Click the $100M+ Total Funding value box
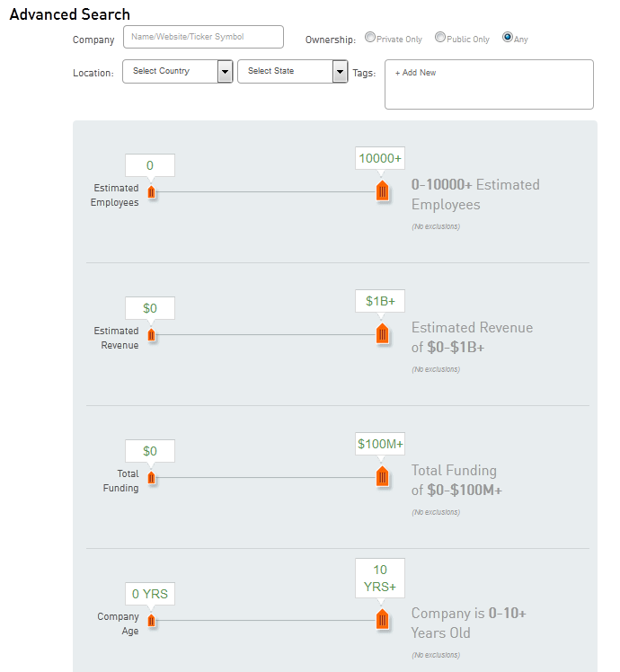This screenshot has height=672, width=620. [x=380, y=444]
